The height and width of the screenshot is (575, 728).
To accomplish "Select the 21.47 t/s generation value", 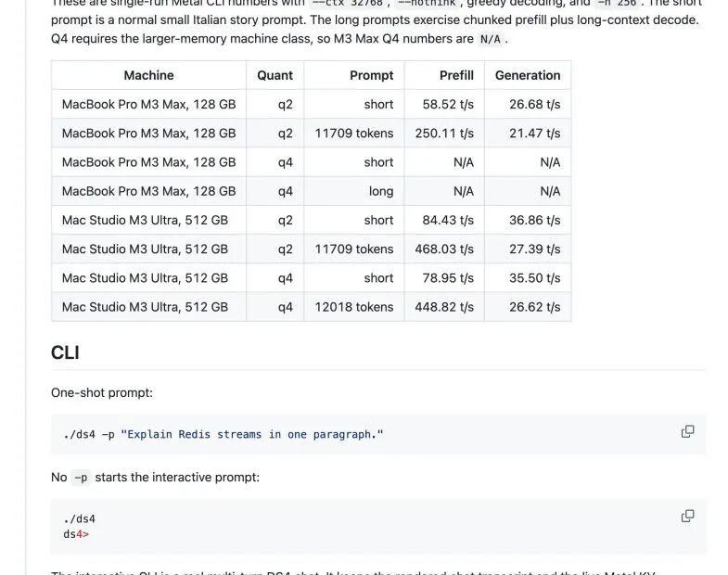I will click(x=534, y=134).
